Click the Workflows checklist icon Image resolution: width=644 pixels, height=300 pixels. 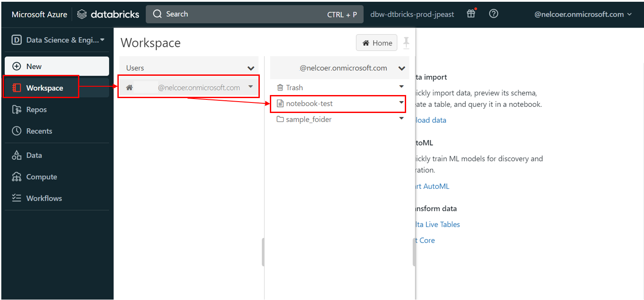[x=17, y=198]
